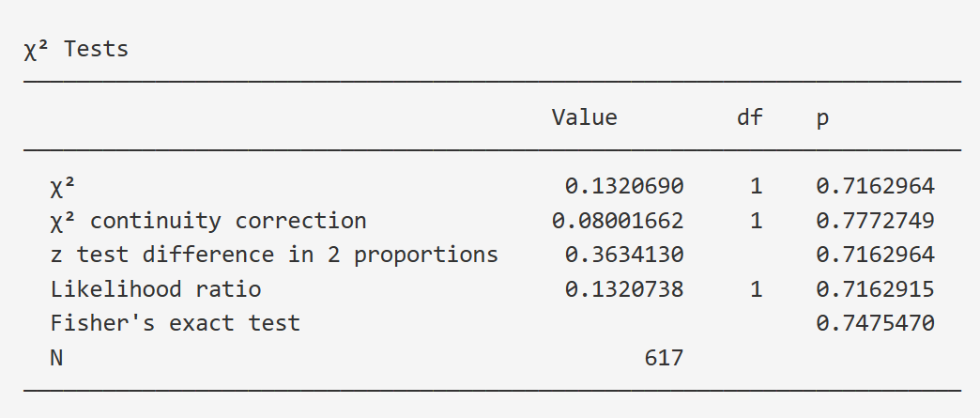Viewport: 980px width, 418px height.
Task: Click the sample size value 617
Action: coord(664,358)
